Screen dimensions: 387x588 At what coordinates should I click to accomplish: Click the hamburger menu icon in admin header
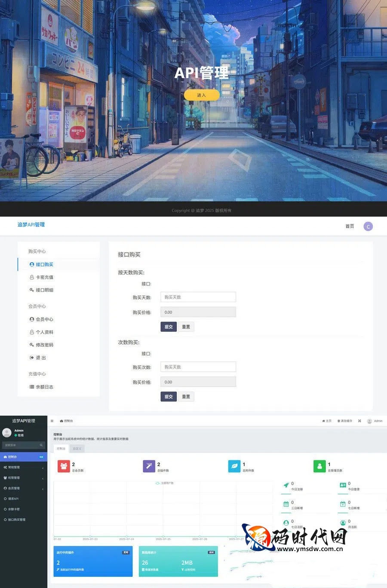(x=52, y=421)
